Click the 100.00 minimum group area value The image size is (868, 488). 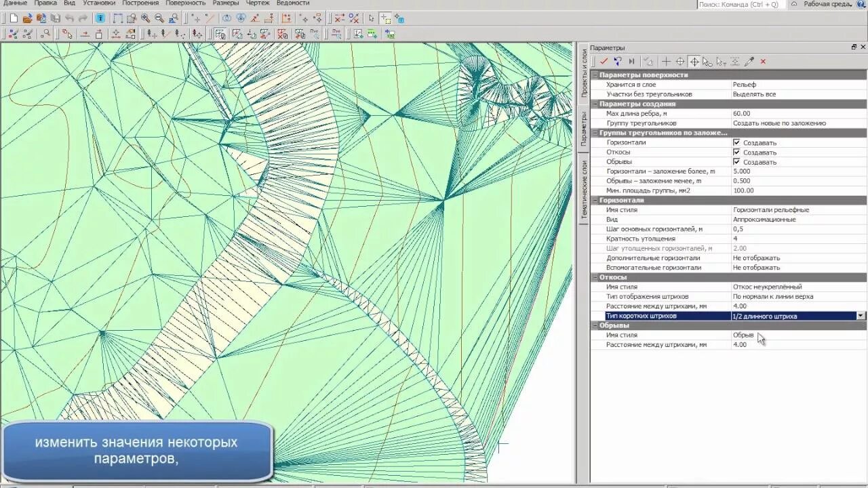pos(743,190)
